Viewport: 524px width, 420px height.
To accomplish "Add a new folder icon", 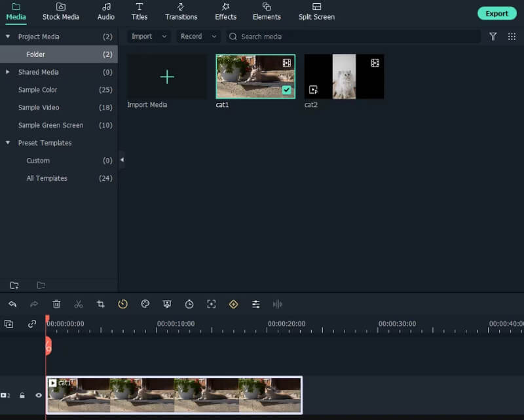I will point(14,285).
